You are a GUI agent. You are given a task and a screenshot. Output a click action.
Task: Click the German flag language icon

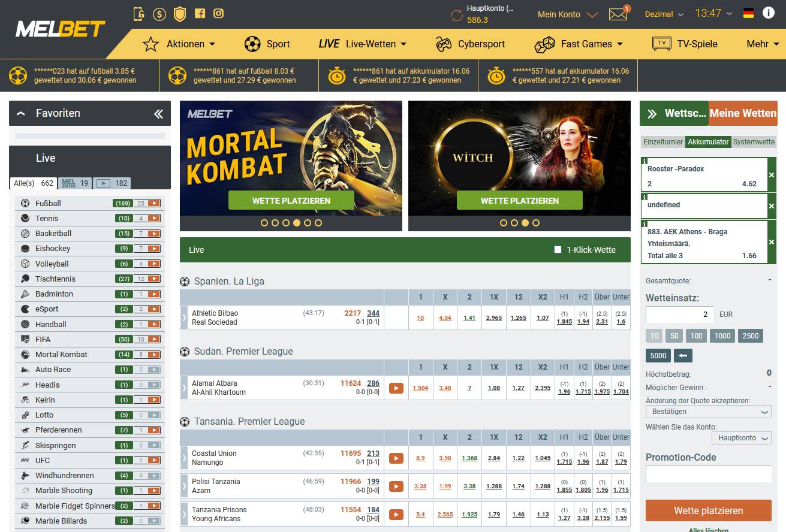[x=748, y=13]
